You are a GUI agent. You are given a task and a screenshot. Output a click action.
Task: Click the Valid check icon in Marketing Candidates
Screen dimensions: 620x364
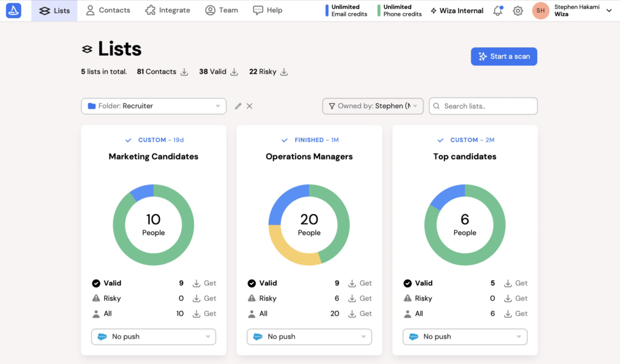96,284
